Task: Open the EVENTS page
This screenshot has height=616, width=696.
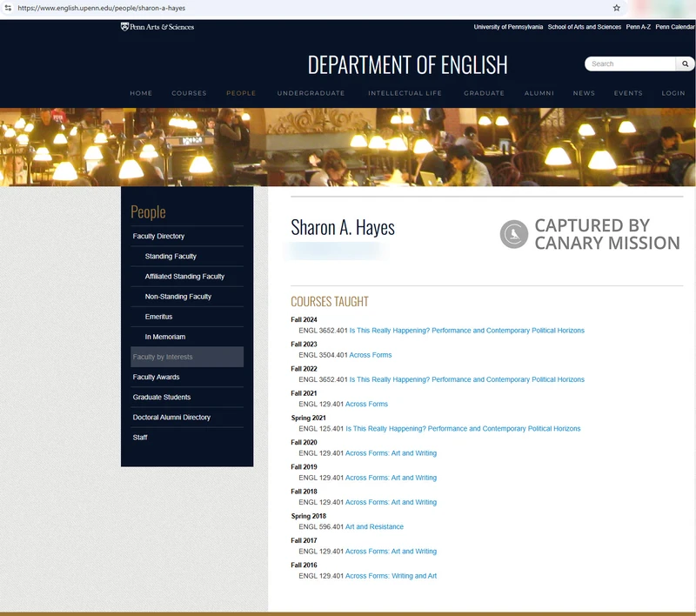Action: tap(628, 93)
